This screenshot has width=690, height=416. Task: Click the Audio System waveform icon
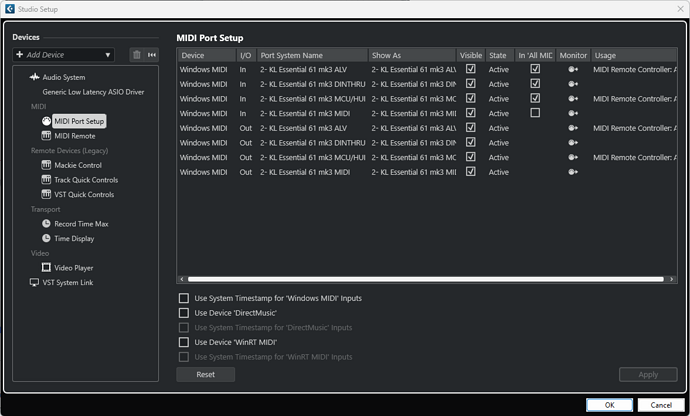(x=34, y=77)
